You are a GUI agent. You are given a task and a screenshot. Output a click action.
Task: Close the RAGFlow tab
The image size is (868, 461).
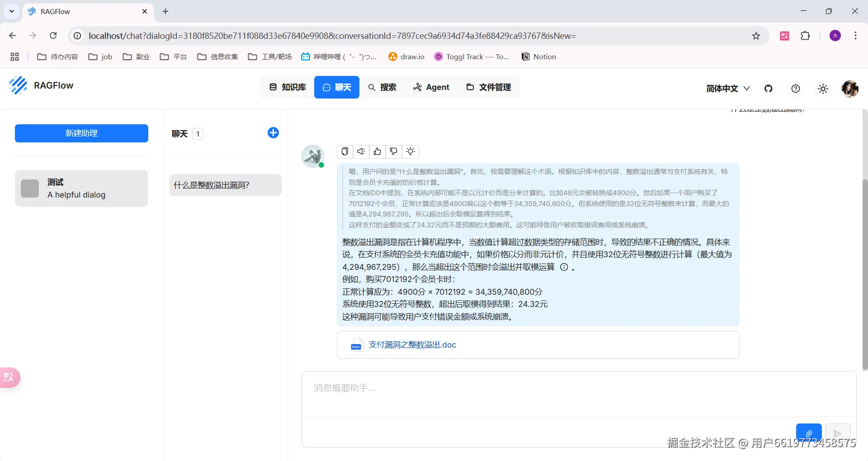145,11
